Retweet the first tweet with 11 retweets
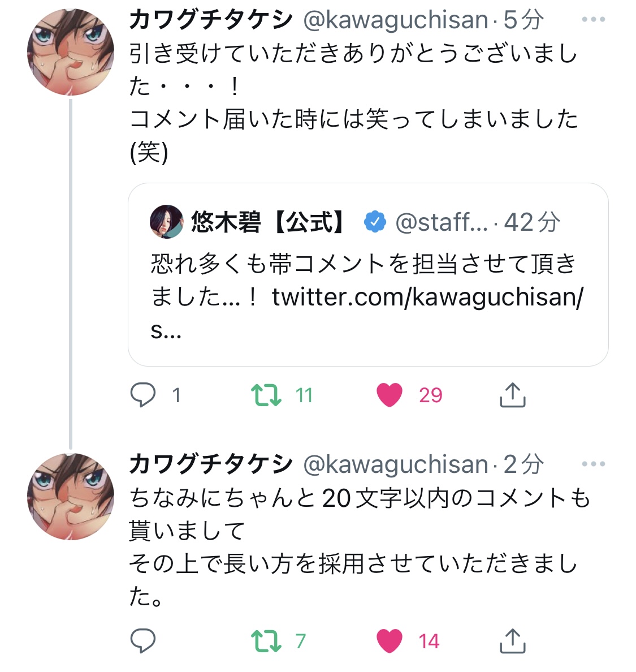Viewport: 636px width, 672px height. tap(266, 395)
